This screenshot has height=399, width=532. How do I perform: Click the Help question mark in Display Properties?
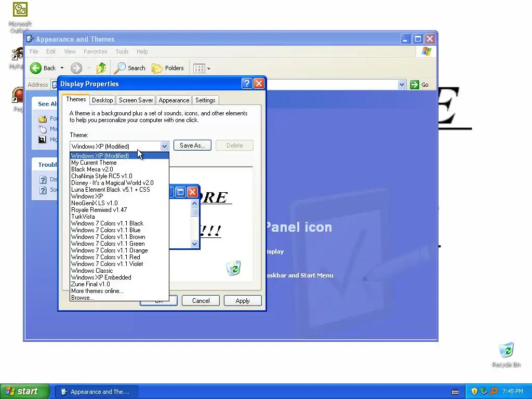(x=247, y=84)
